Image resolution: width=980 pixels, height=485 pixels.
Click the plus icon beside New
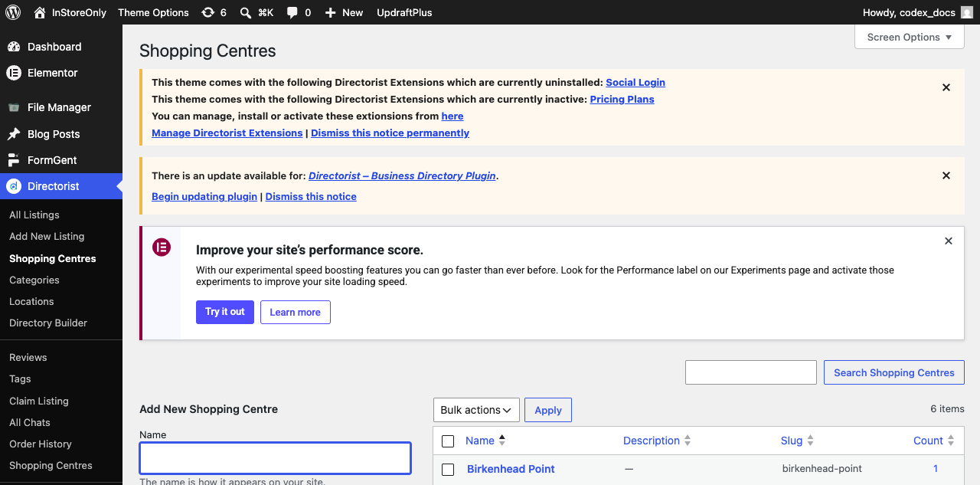[330, 12]
